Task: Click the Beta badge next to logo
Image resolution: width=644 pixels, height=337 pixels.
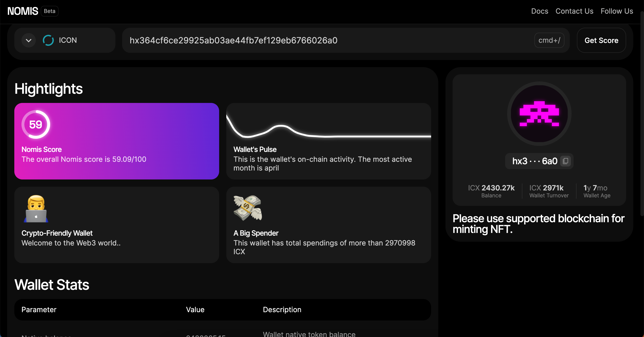Action: pos(49,11)
